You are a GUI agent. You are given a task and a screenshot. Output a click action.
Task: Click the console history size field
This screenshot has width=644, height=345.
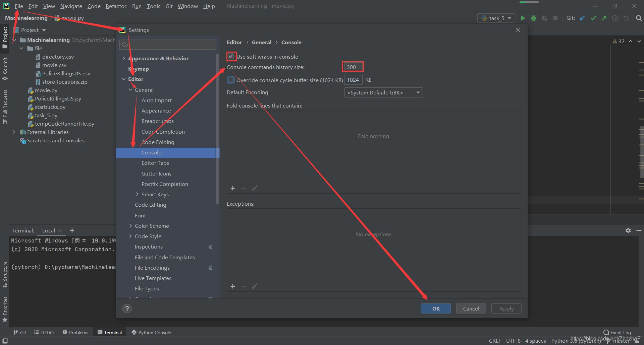[x=353, y=67]
